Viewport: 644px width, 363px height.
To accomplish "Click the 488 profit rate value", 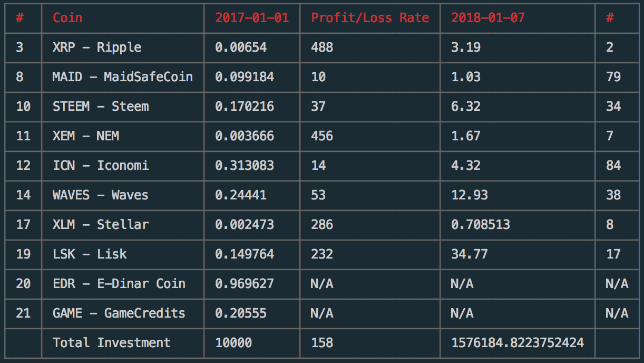I will [322, 47].
